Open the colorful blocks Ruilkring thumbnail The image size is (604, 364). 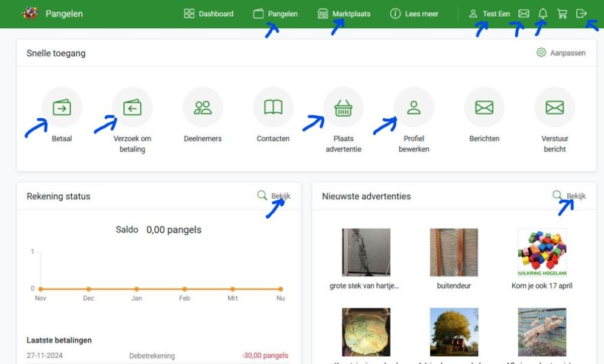click(542, 252)
